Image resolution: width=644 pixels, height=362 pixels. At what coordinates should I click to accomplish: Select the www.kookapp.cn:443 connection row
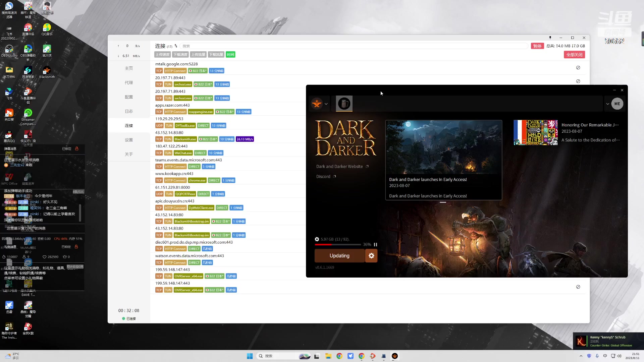[228, 177]
